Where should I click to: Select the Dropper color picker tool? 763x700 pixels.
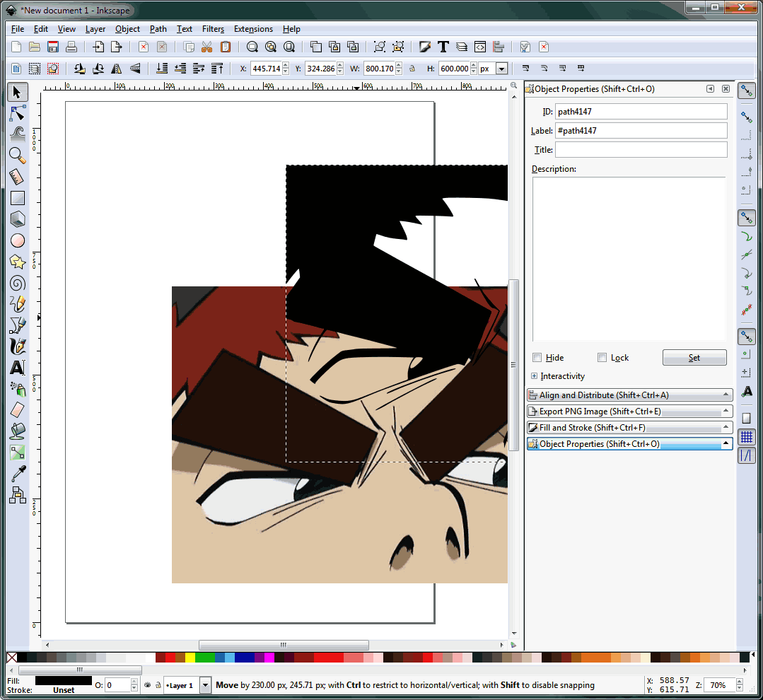[17, 474]
